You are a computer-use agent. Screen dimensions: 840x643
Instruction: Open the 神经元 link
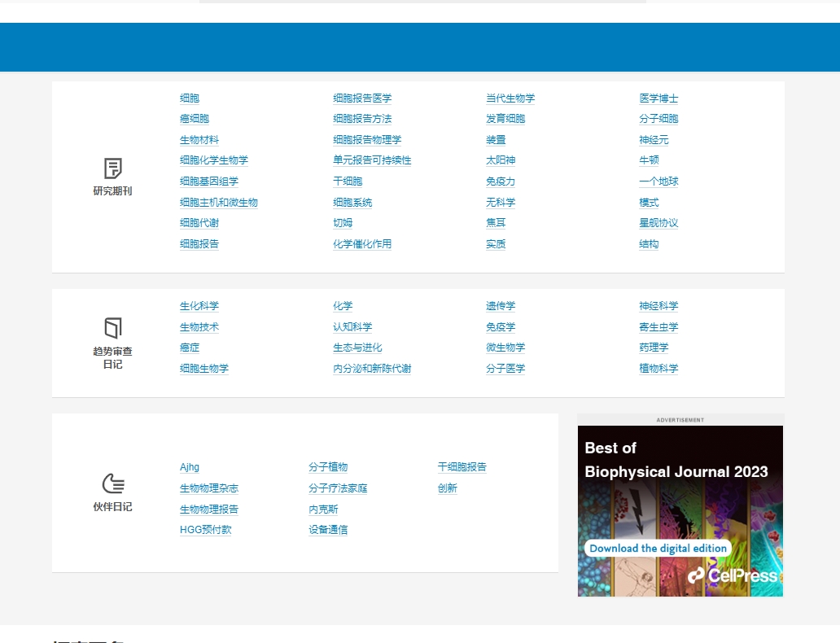click(x=654, y=140)
